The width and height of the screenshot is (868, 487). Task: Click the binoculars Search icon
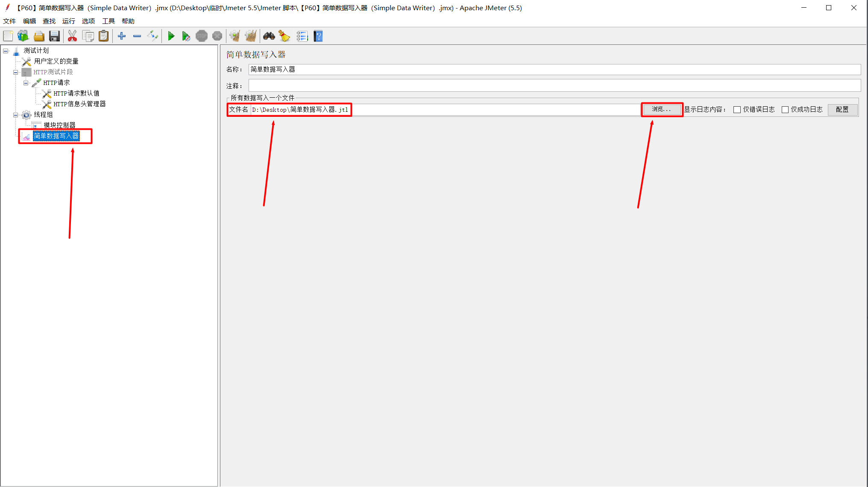269,36
